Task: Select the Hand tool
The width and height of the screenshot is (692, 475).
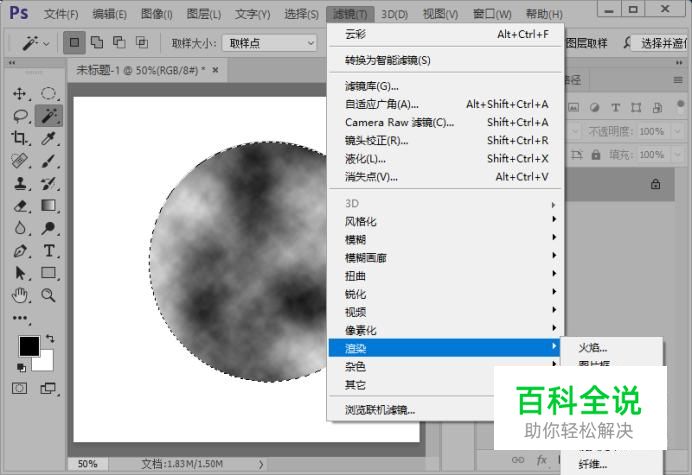Action: pos(19,295)
